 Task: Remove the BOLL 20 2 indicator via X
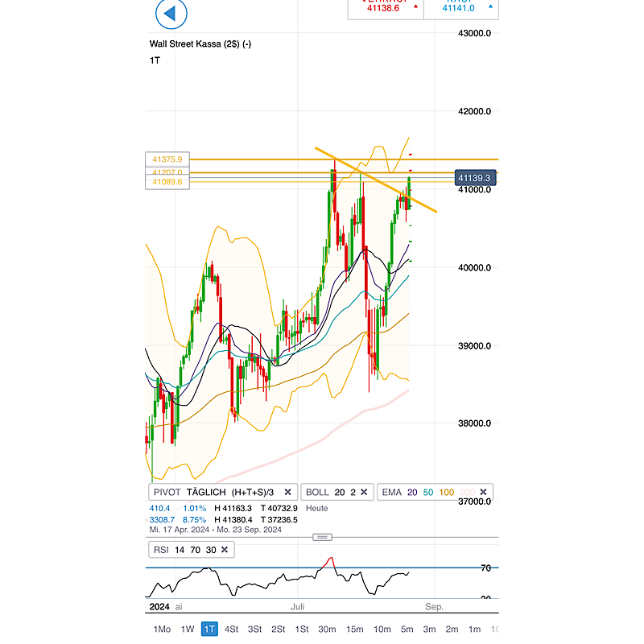pyautogui.click(x=364, y=492)
